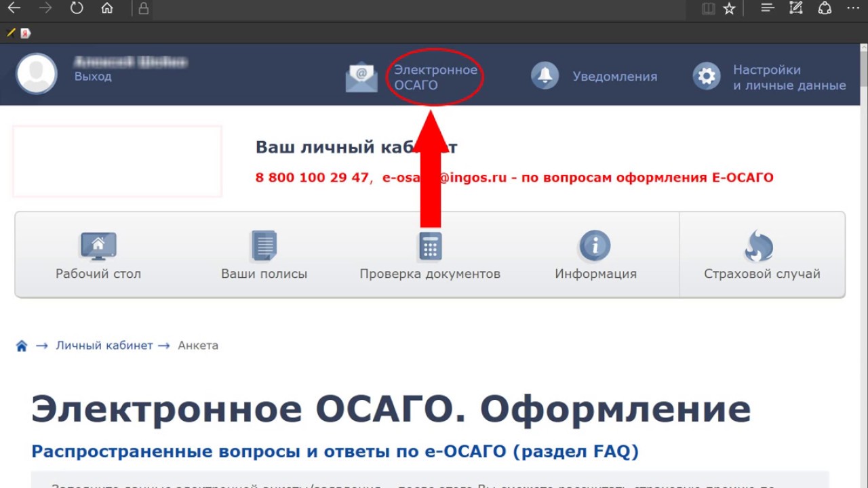Click the envelope Electronic OSAGO icon

361,77
